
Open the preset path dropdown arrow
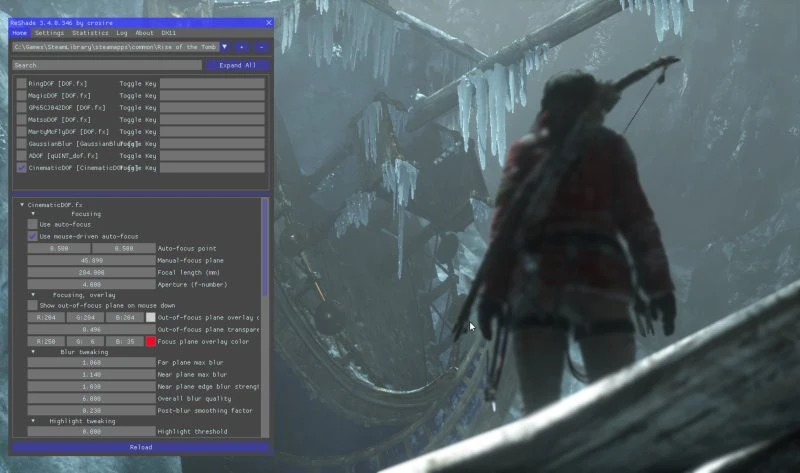point(224,47)
